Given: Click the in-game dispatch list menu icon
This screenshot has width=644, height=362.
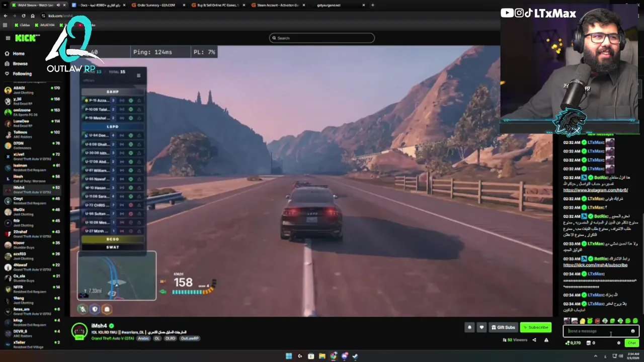Looking at the screenshot, I should click(x=138, y=75).
